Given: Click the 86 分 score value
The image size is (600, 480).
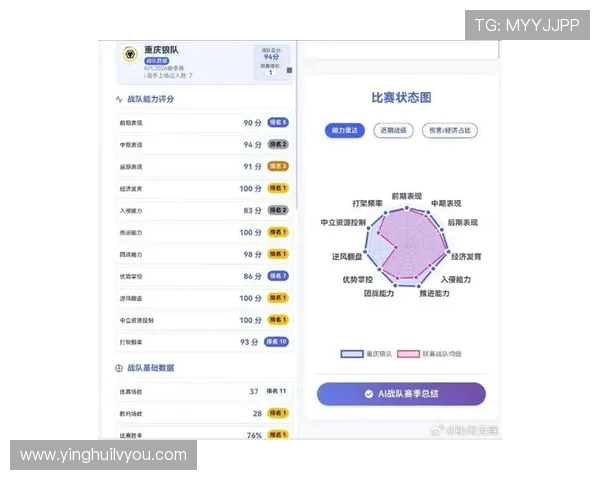Looking at the screenshot, I should pos(253,276).
